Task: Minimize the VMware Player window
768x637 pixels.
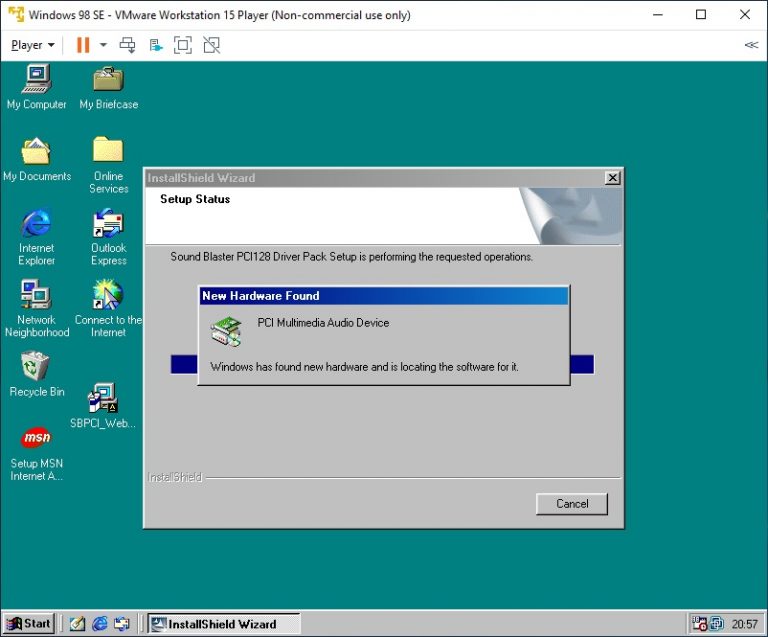Action: (658, 15)
